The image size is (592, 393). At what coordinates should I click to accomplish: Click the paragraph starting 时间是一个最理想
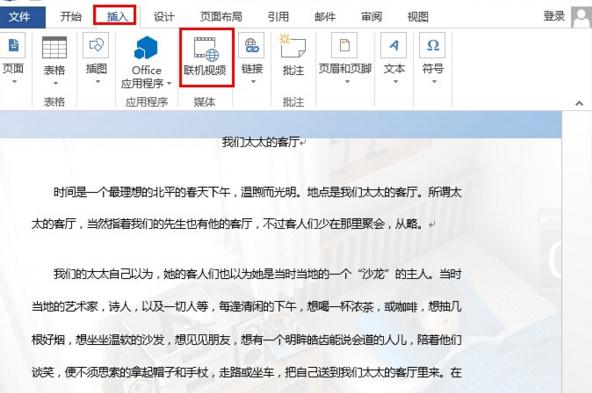[257, 192]
